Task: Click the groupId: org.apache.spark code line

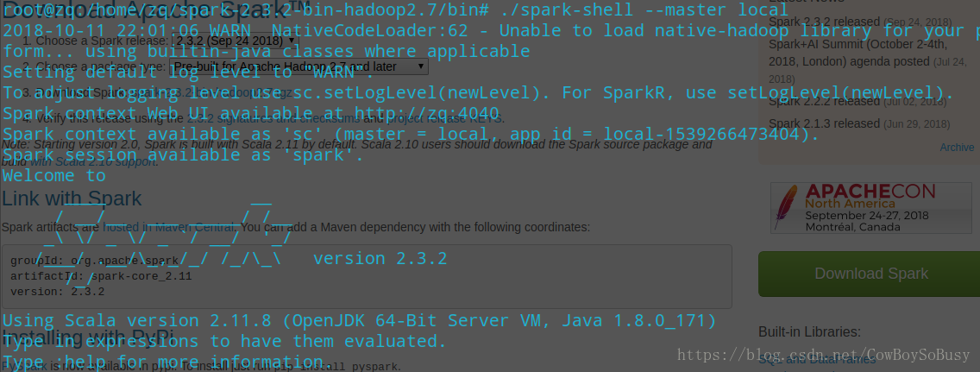Action: pyautogui.click(x=95, y=261)
